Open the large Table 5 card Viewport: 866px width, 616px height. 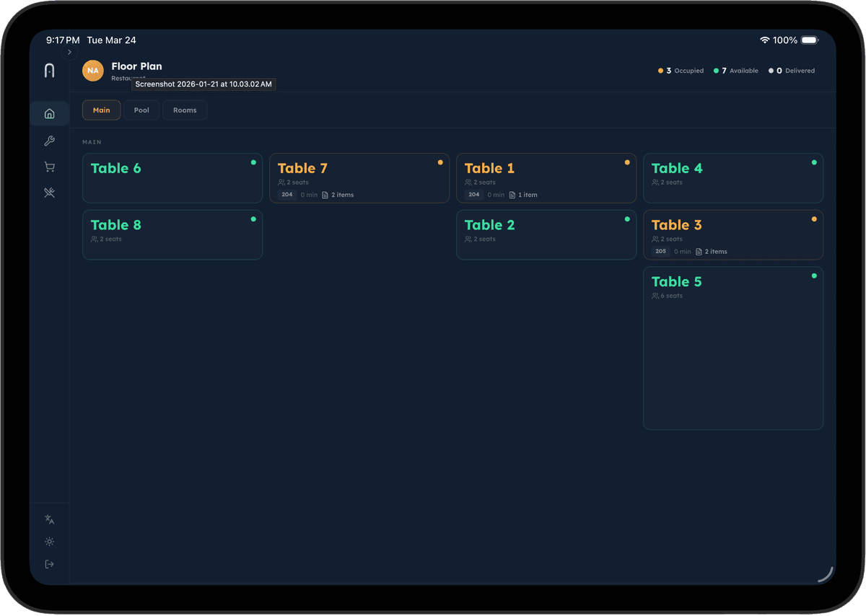pyautogui.click(x=732, y=348)
